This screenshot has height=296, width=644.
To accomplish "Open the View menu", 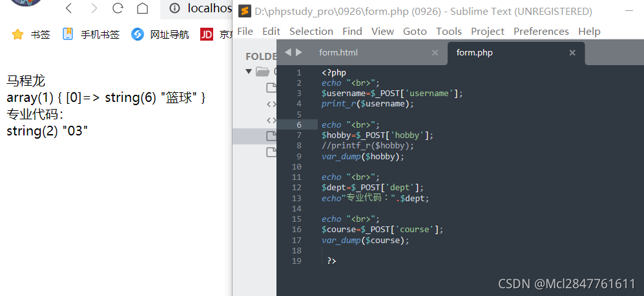I will click(382, 32).
